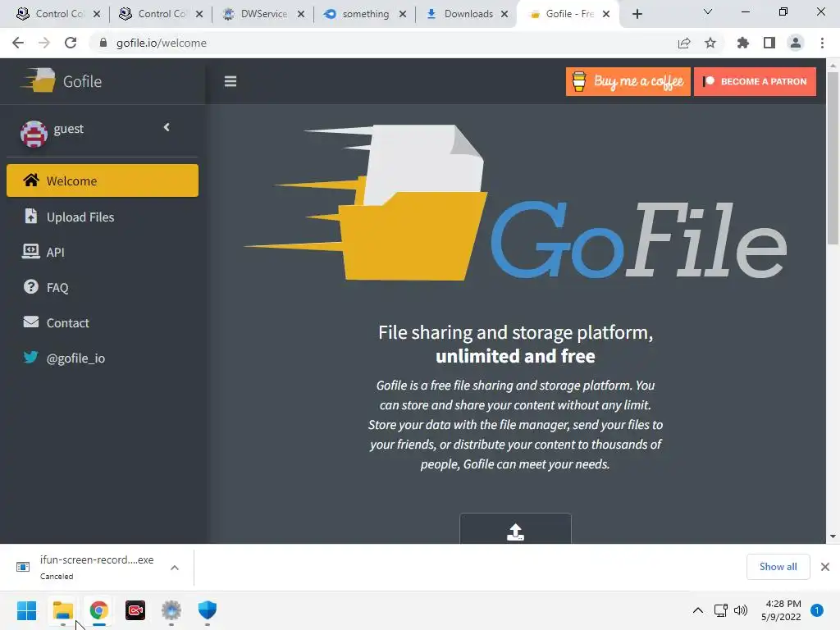840x630 pixels.
Task: Bookmark this page with star icon
Action: pyautogui.click(x=710, y=43)
